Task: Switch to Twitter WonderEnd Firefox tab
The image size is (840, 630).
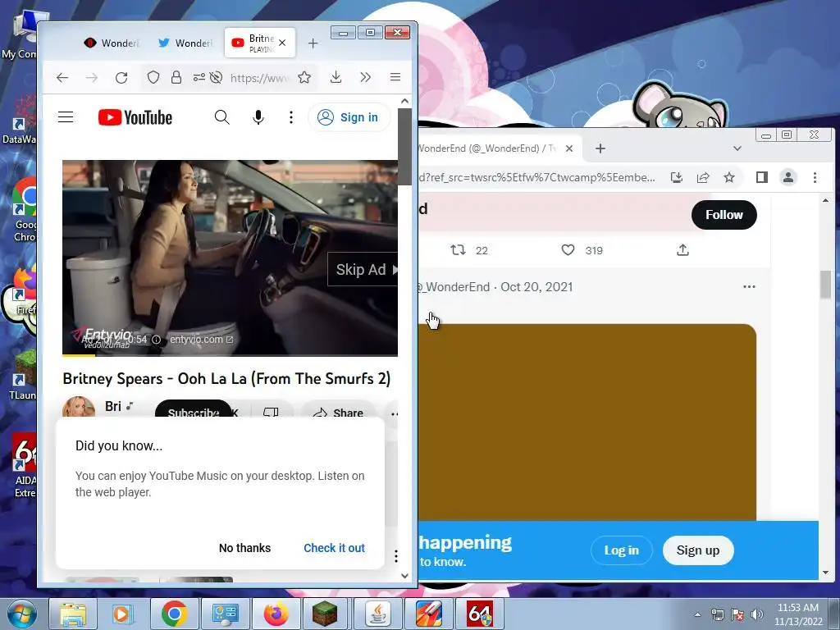Action: 185,43
